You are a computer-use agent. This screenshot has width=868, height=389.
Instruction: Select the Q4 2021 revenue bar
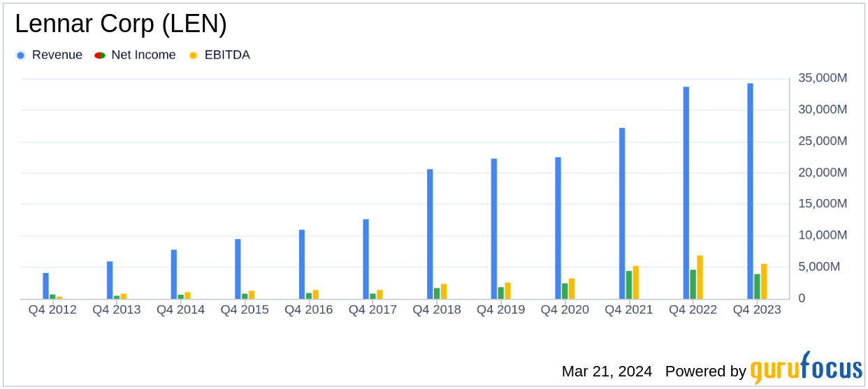tap(622, 214)
